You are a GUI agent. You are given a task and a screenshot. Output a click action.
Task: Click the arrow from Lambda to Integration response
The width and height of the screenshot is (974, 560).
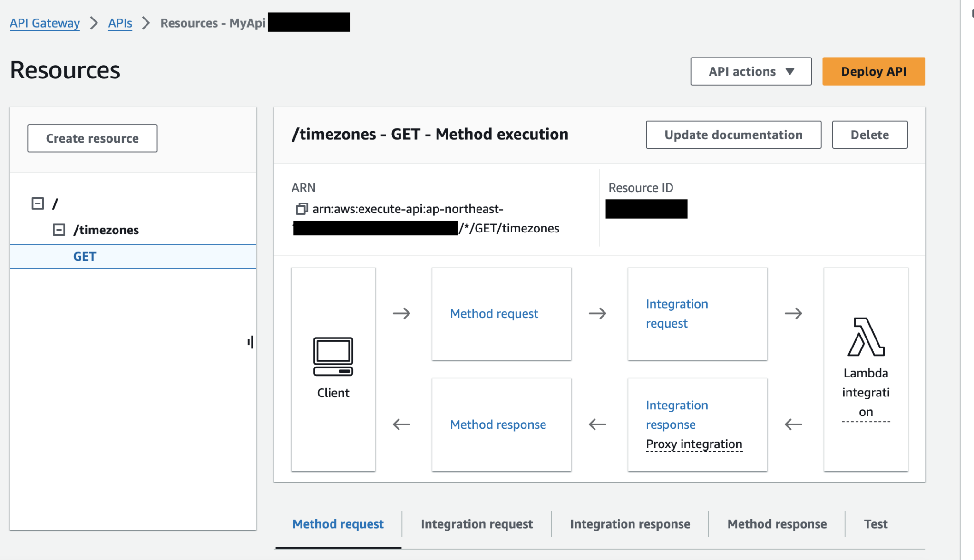[x=793, y=424]
